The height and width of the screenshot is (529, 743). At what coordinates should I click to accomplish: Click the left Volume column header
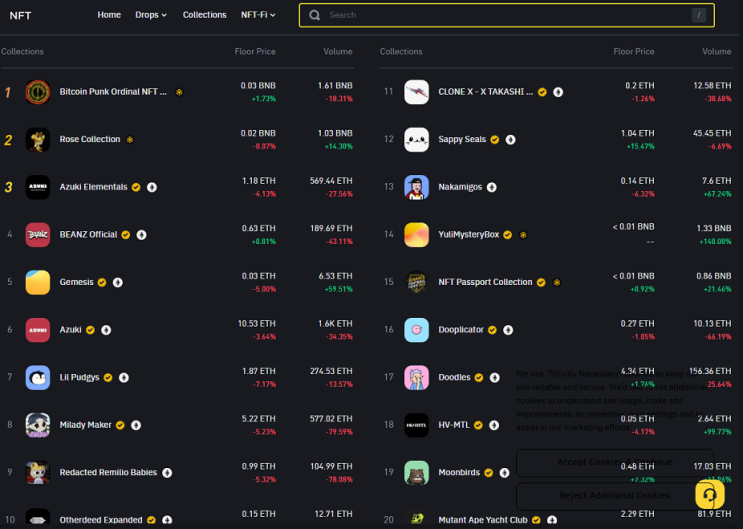[338, 52]
